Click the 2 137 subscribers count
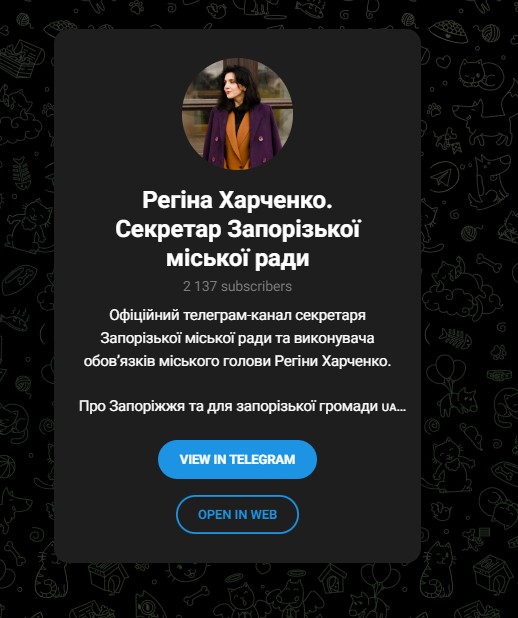 tap(237, 286)
